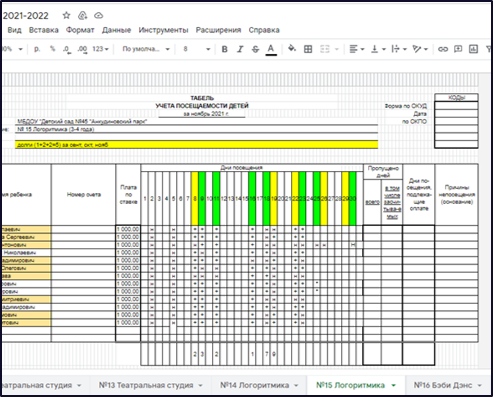Open text wrapping options

coord(399,49)
